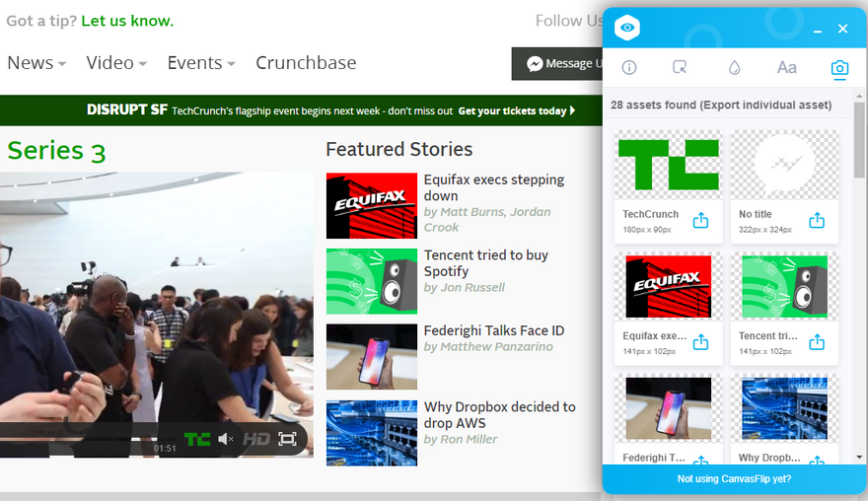This screenshot has width=868, height=501.
Task: Select the camera assets tab
Action: click(839, 68)
